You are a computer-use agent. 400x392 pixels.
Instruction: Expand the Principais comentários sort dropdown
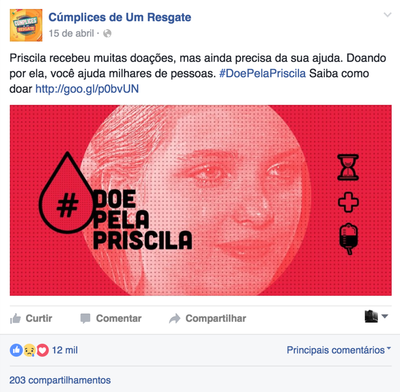coord(339,350)
